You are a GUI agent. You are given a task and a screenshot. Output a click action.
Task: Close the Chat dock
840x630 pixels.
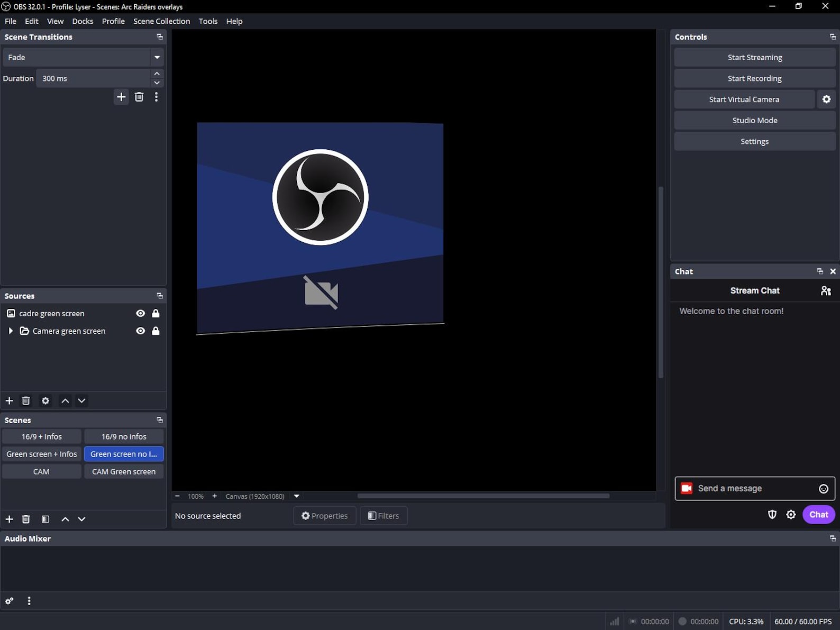(833, 271)
